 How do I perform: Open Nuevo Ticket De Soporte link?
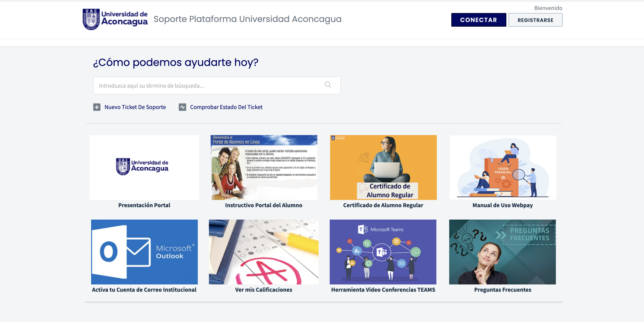tap(135, 107)
